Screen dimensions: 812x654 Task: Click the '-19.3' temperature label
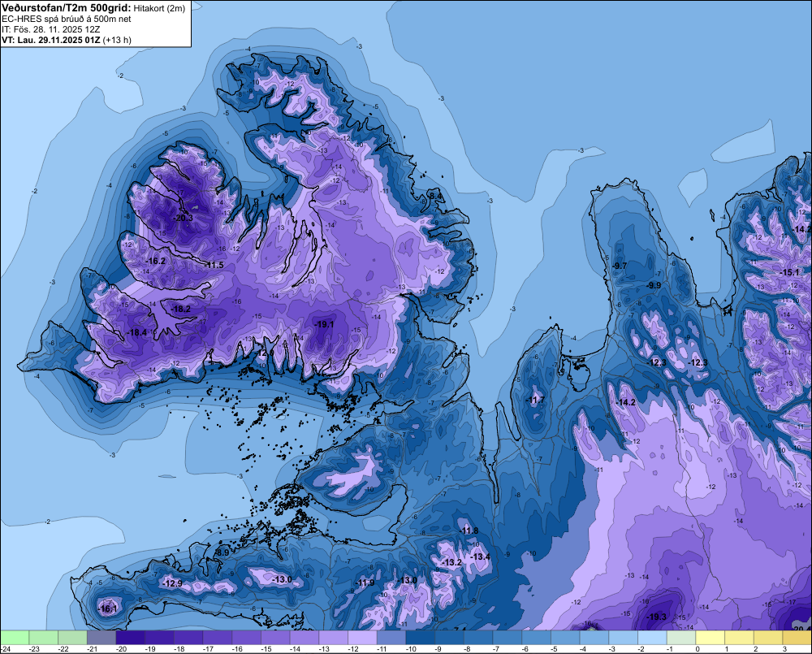click(x=657, y=617)
